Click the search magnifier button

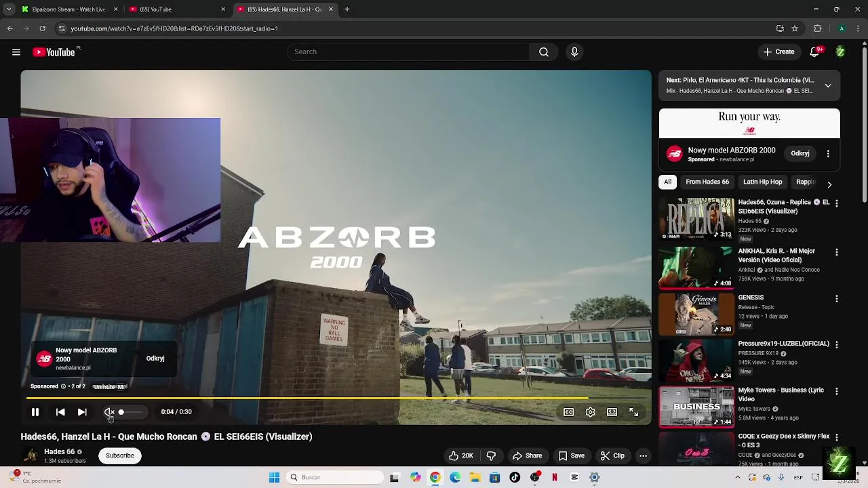[x=544, y=52]
